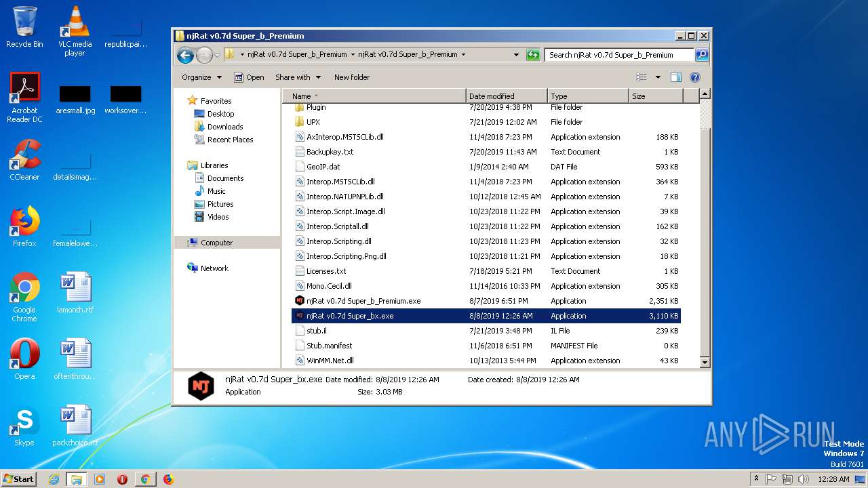The height and width of the screenshot is (488, 868).
Task: Select VLC media player desktop icon
Action: (75, 30)
